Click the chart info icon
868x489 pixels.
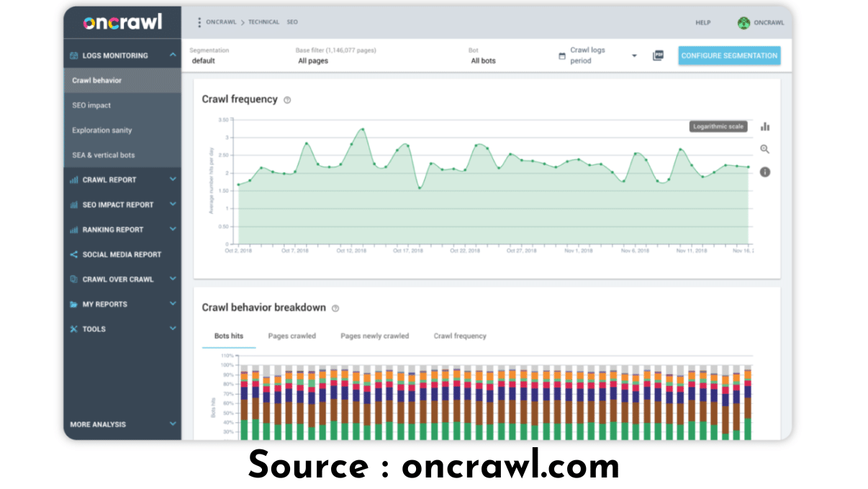(765, 172)
